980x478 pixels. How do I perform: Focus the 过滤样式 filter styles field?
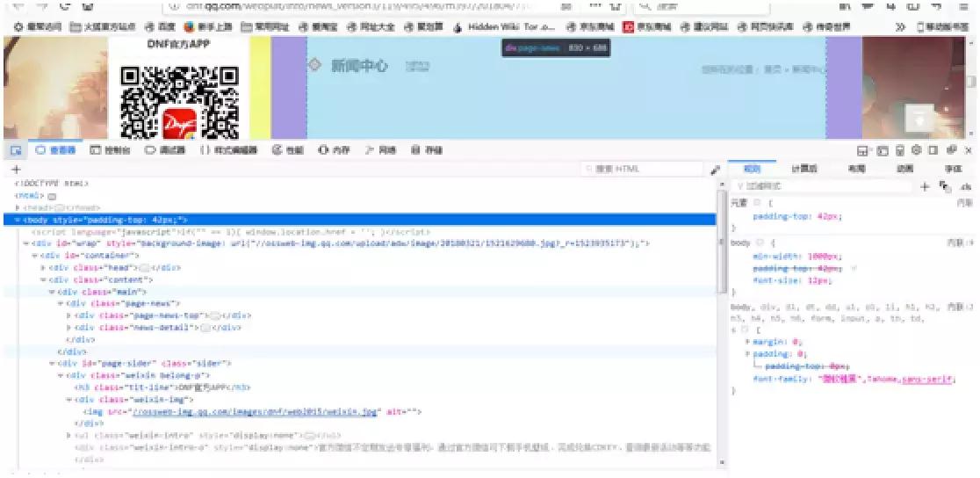[x=822, y=186]
